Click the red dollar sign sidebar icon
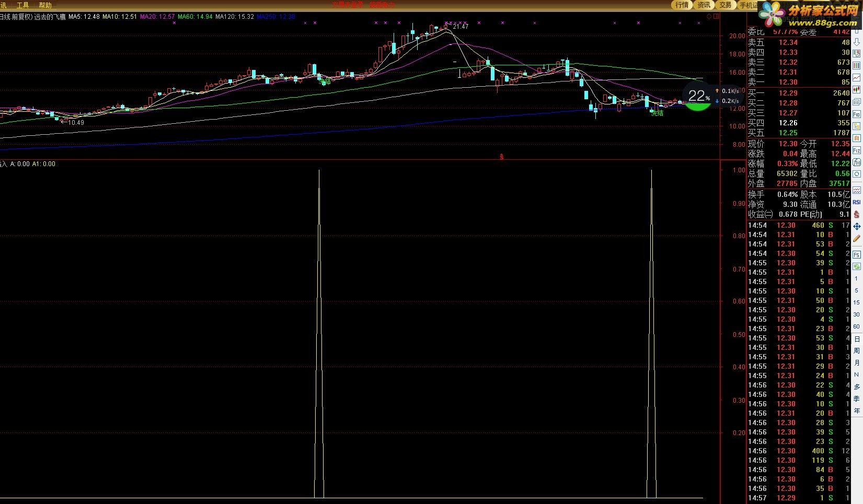 pos(857,214)
